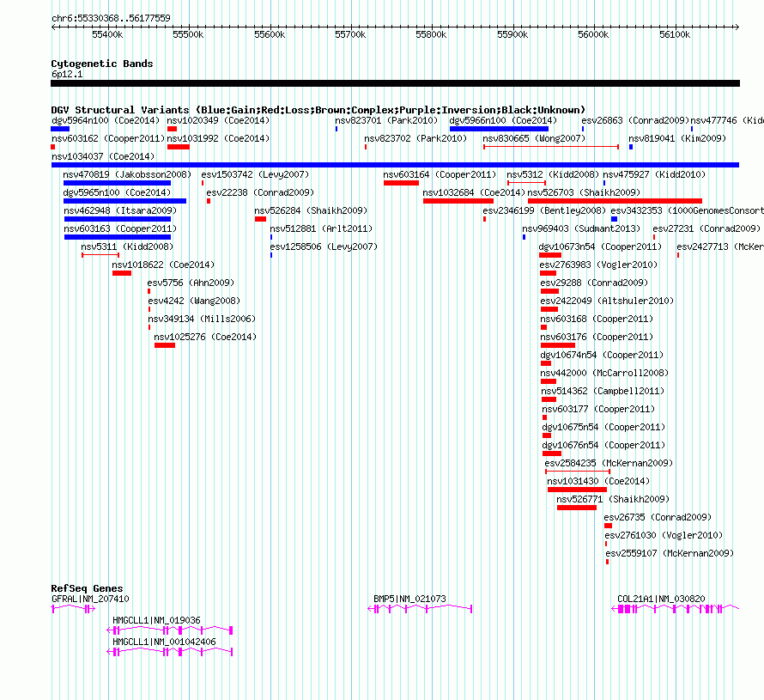Image resolution: width=764 pixels, height=700 pixels.
Task: Click esv4242 (Wang2008) label
Action: 194,301
